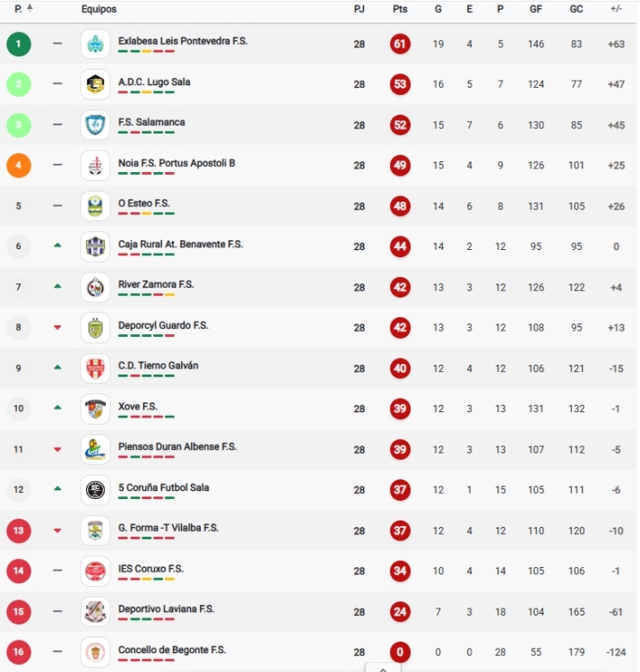Click the River Zamora F.S. logo
640x672 pixels.
[95, 287]
